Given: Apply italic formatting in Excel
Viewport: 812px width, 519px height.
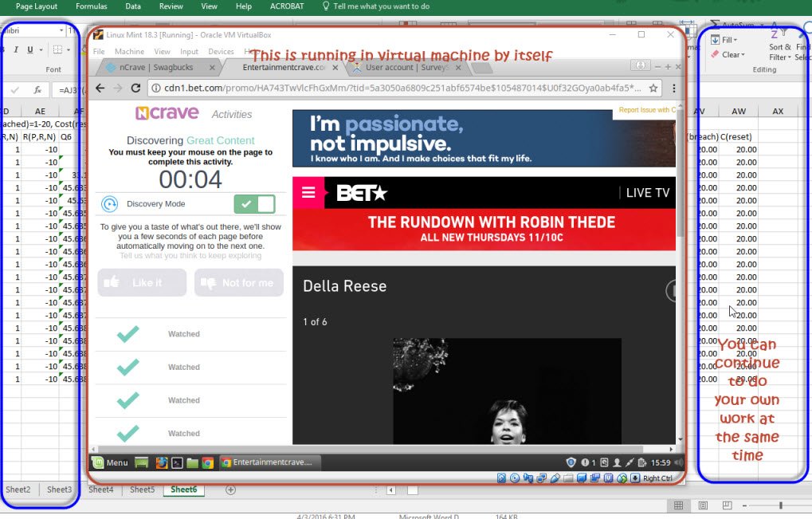Looking at the screenshot, I should pyautogui.click(x=16, y=49).
